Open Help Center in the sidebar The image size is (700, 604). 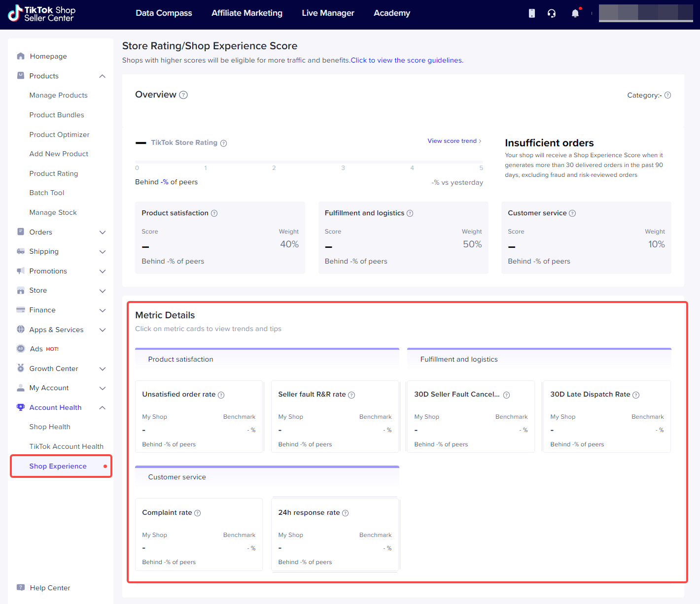pos(50,588)
